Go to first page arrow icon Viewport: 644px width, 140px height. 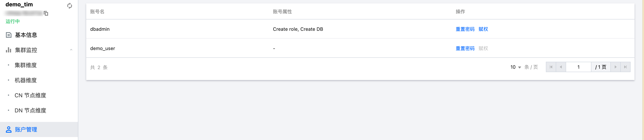click(551, 67)
